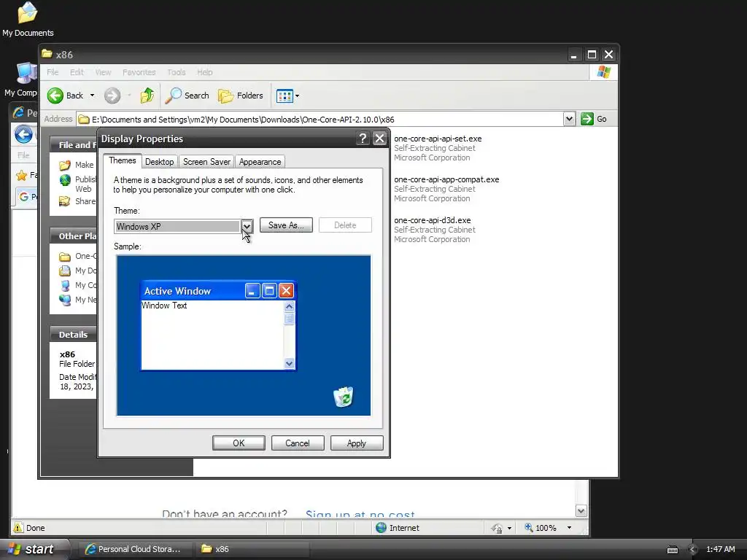Click the green Back arrow in x86 window
This screenshot has height=560, width=747.
(55, 96)
